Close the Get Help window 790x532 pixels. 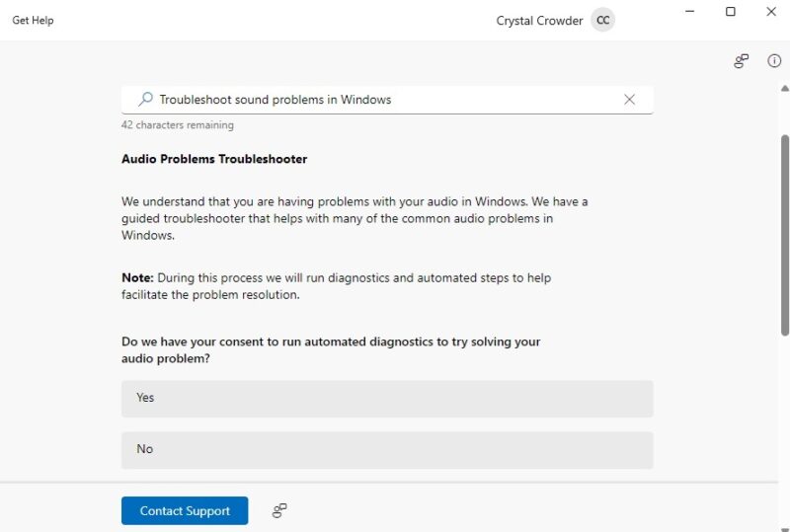pyautogui.click(x=771, y=11)
